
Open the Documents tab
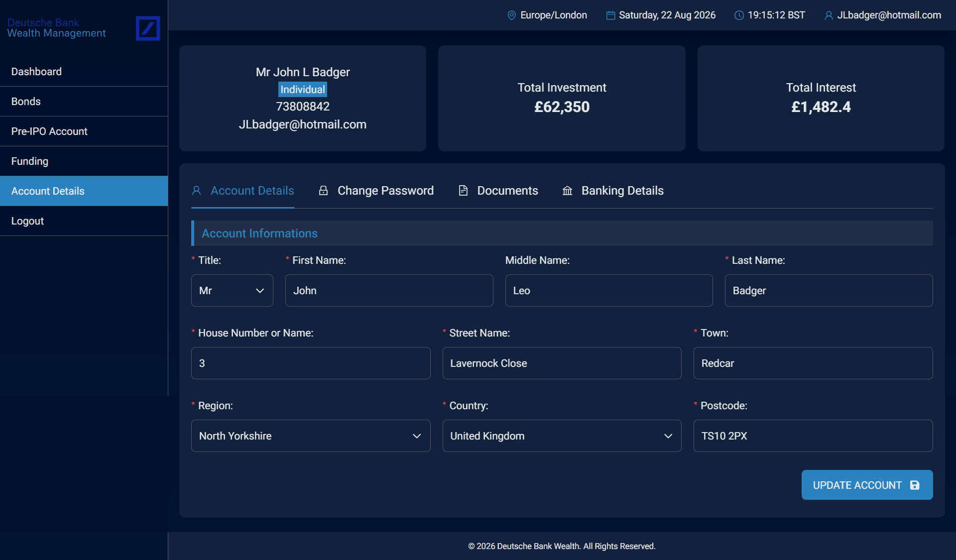click(498, 191)
